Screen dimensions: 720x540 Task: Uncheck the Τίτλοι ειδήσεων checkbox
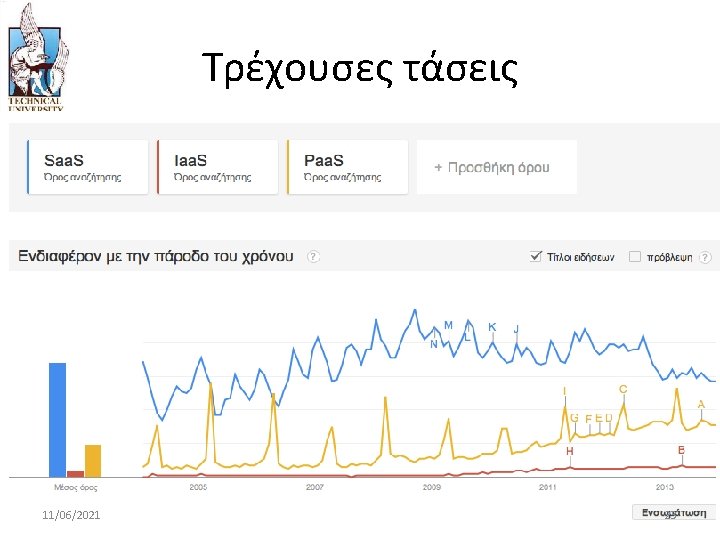[536, 257]
